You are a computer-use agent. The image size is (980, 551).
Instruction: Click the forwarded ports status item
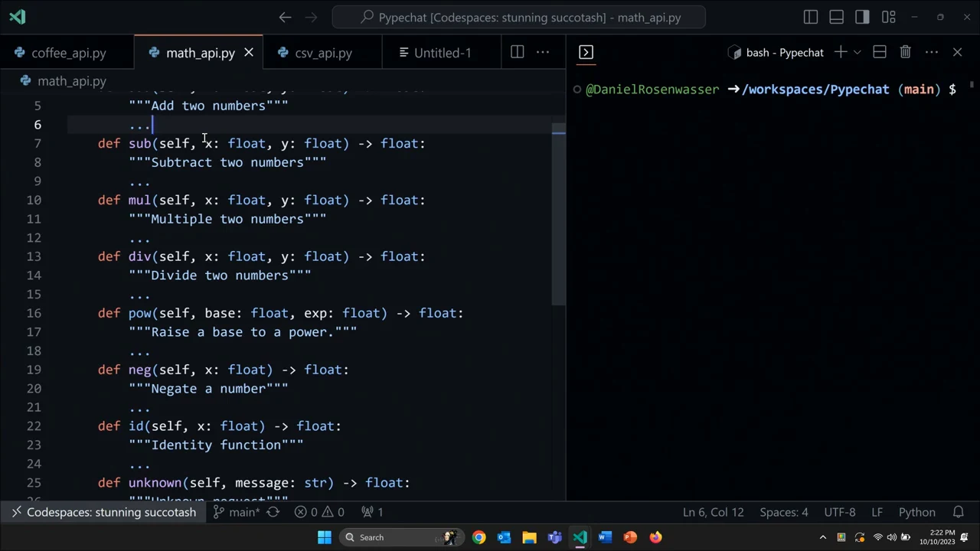click(x=372, y=512)
